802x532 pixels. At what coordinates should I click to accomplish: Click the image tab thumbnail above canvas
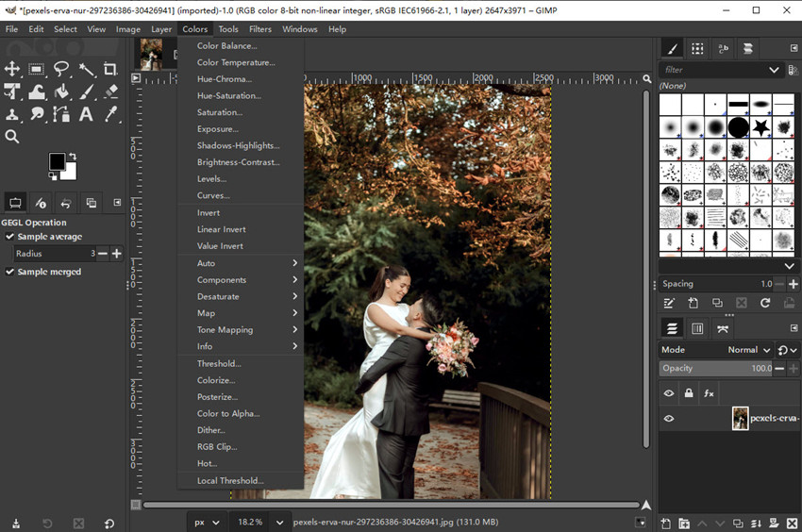click(151, 54)
